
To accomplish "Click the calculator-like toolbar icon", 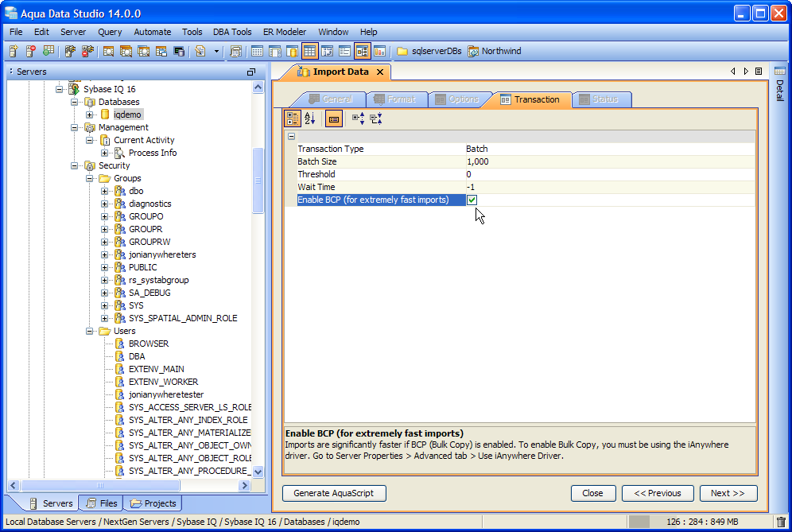I will click(235, 51).
